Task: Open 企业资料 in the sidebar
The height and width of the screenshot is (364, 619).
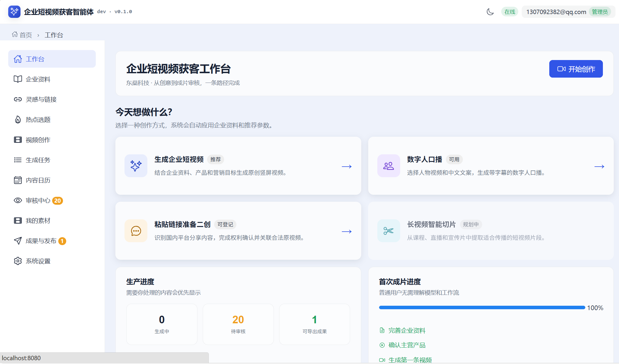Action: point(52,79)
